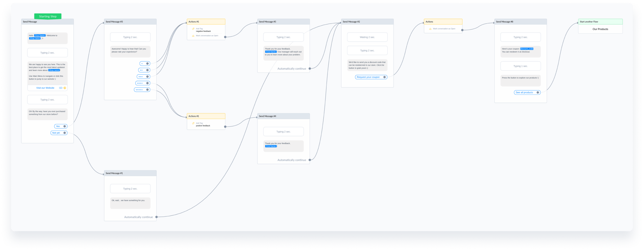The width and height of the screenshot is (644, 250).
Task: Select the Send Message #4 node header
Action: point(283,116)
